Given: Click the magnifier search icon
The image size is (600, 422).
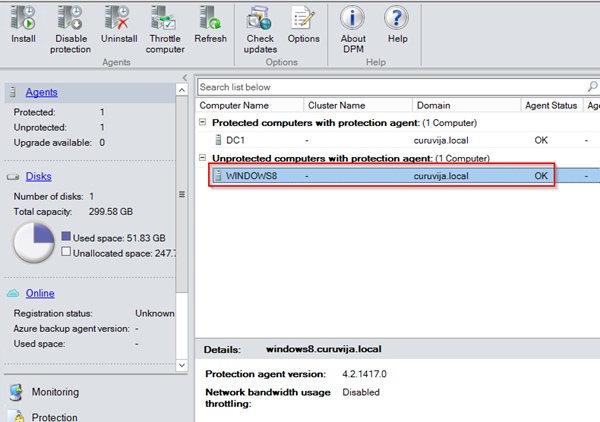Looking at the screenshot, I should (x=592, y=87).
